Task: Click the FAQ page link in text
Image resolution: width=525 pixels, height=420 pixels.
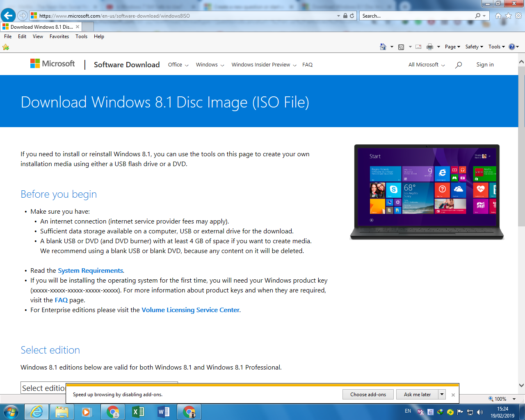Action: point(61,300)
